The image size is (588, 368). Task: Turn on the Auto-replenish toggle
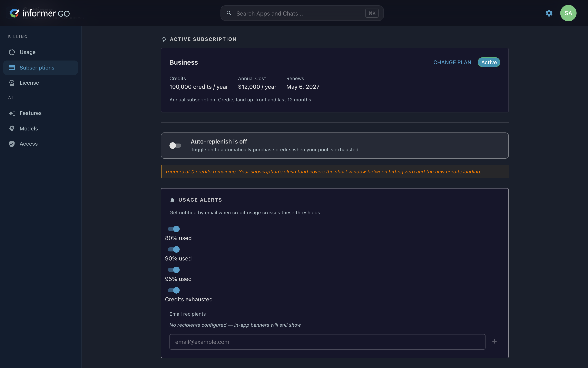click(x=175, y=146)
